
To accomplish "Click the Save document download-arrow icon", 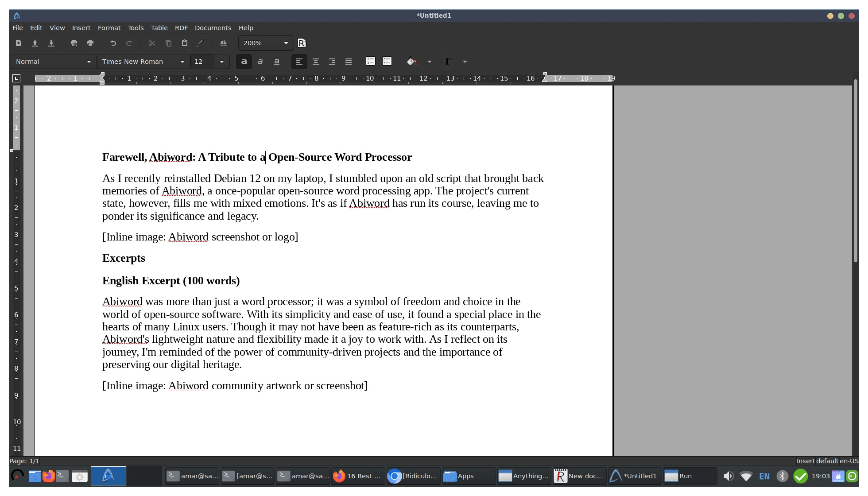I will coord(51,43).
